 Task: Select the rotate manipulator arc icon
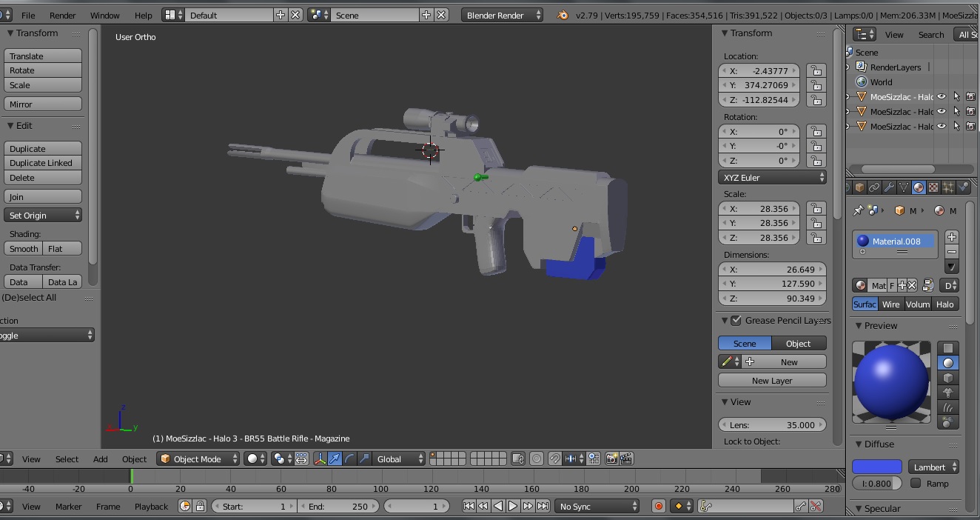349,459
